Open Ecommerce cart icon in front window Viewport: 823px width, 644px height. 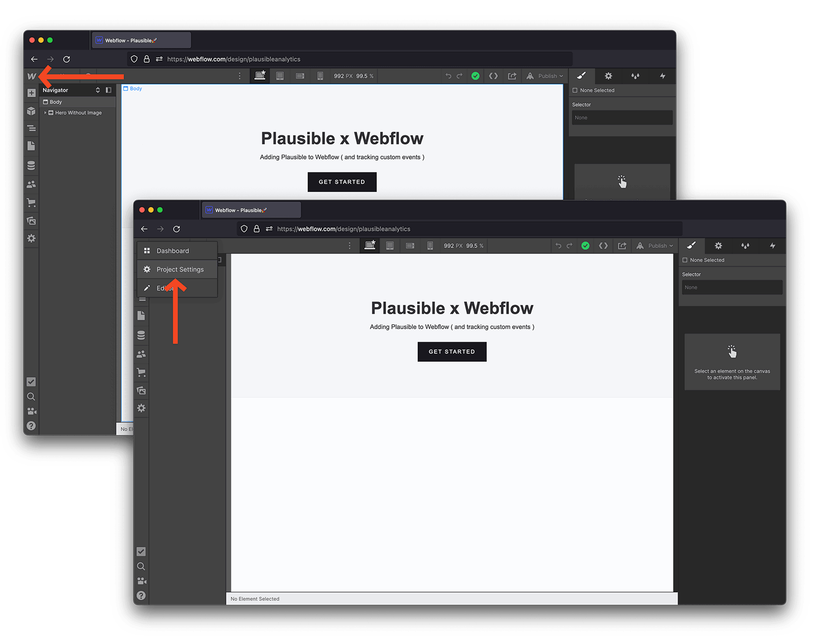[x=141, y=372]
